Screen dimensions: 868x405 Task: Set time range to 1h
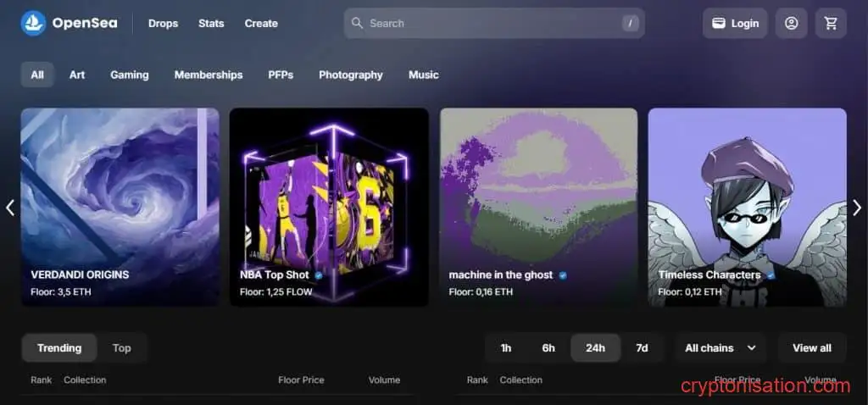coord(506,348)
